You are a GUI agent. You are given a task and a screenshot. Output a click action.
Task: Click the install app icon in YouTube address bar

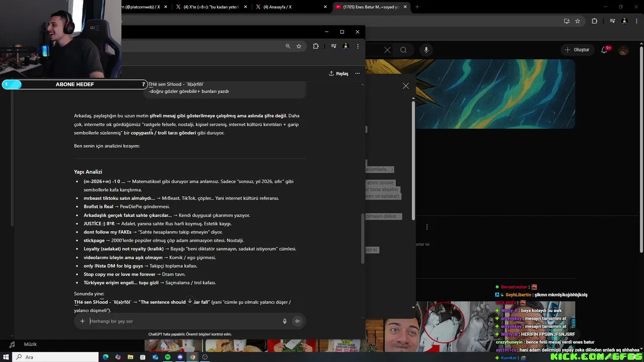(x=567, y=21)
